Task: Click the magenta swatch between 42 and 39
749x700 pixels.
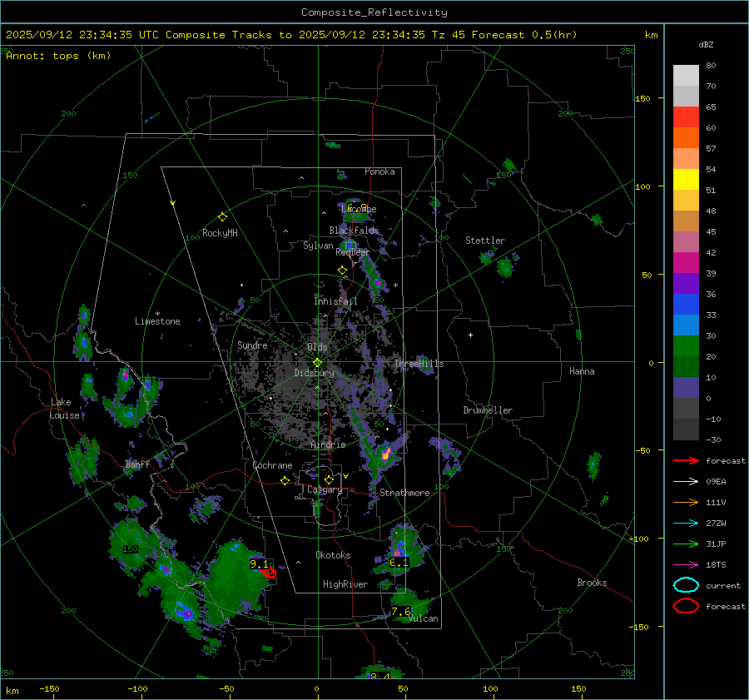Action: tap(686, 263)
